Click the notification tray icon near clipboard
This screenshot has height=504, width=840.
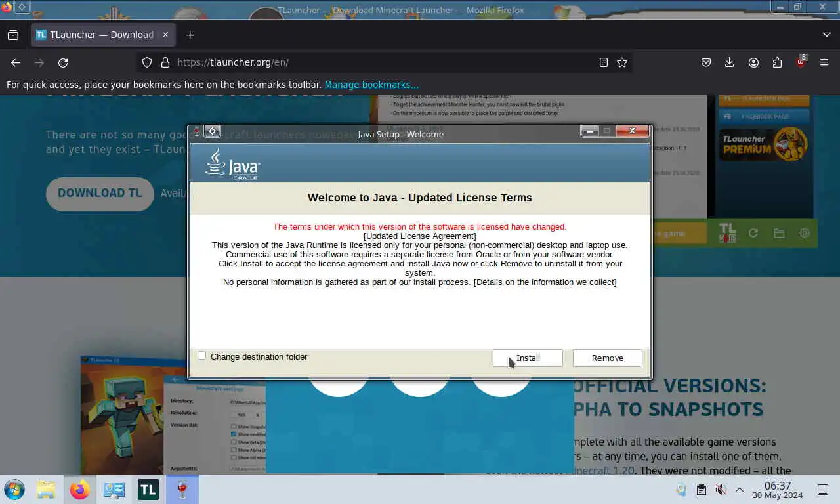[681, 490]
